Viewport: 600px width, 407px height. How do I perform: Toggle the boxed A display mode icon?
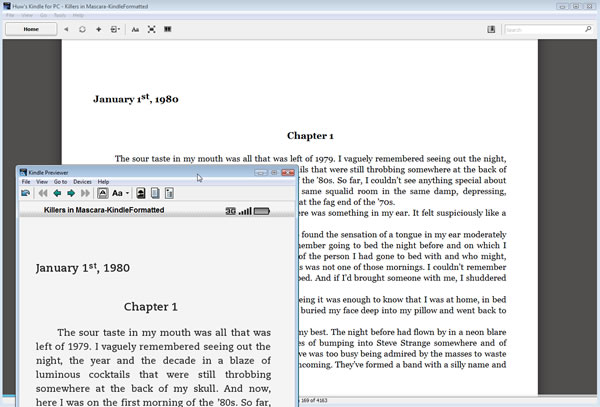click(103, 193)
